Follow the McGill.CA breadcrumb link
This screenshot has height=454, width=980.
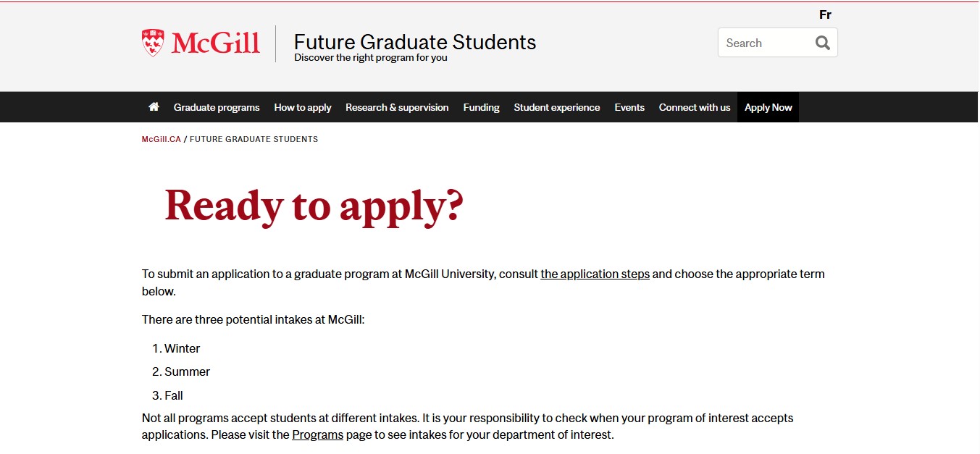(162, 139)
